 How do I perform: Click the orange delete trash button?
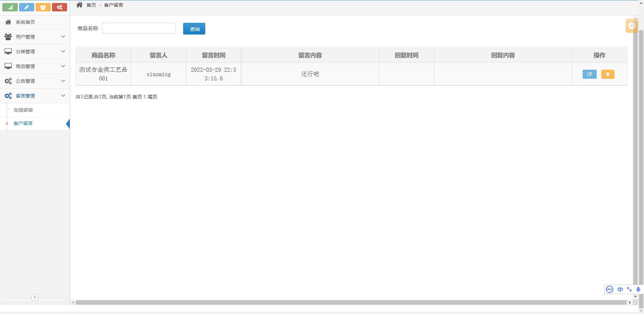coord(608,74)
